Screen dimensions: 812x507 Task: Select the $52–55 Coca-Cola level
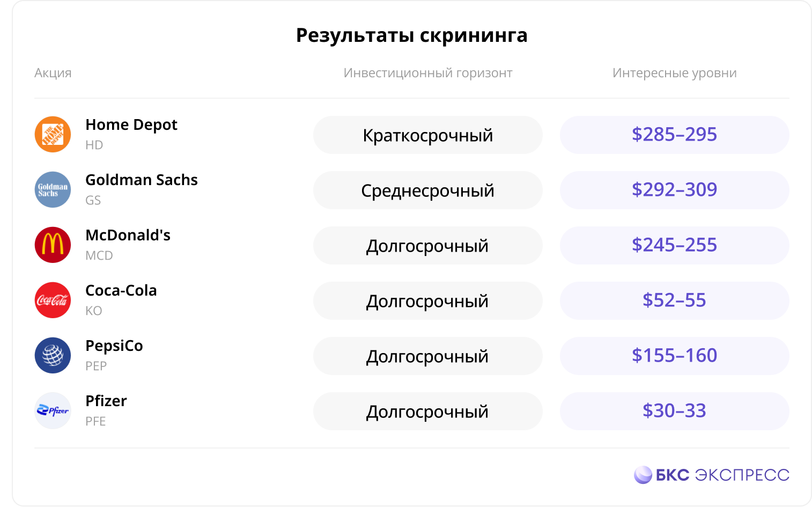(x=674, y=300)
